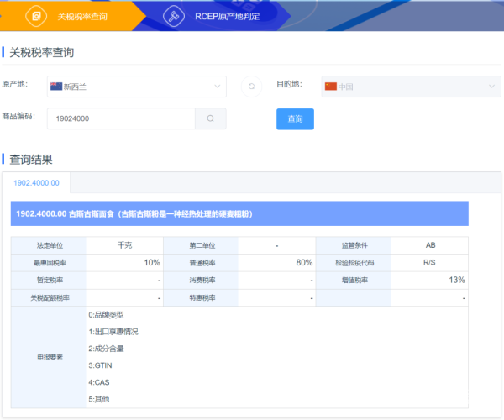This screenshot has width=504, height=420.
Task: Click the 商品编码 input field
Action: click(x=121, y=119)
